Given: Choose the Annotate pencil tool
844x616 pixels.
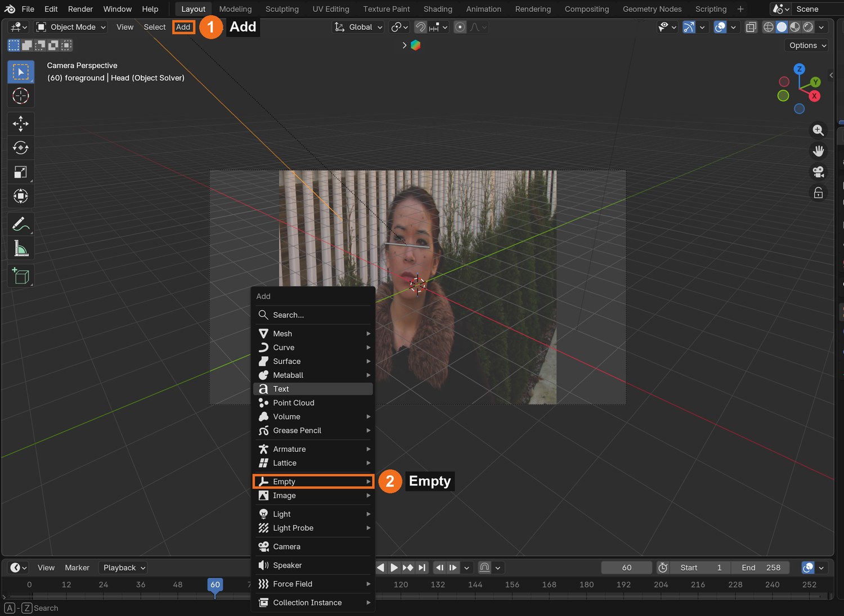Looking at the screenshot, I should (x=21, y=224).
